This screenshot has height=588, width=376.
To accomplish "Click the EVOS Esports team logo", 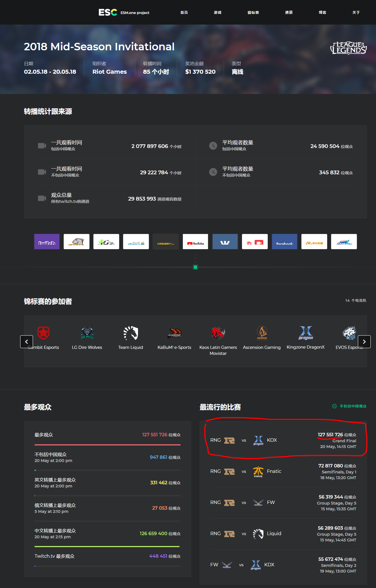I will [349, 333].
